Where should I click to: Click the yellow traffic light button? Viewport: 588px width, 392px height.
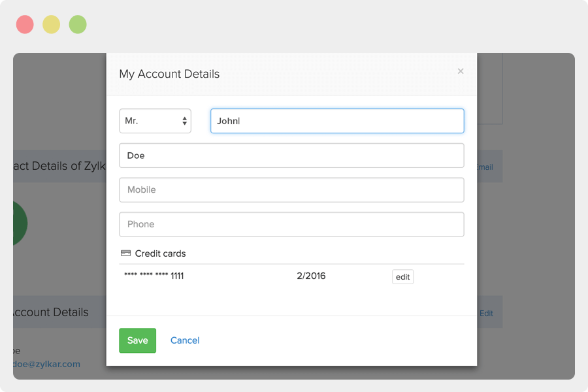[51, 24]
